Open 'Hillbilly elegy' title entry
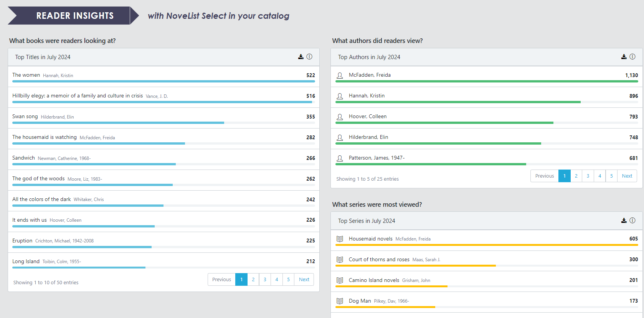Image resolution: width=644 pixels, height=318 pixels. pos(77,96)
